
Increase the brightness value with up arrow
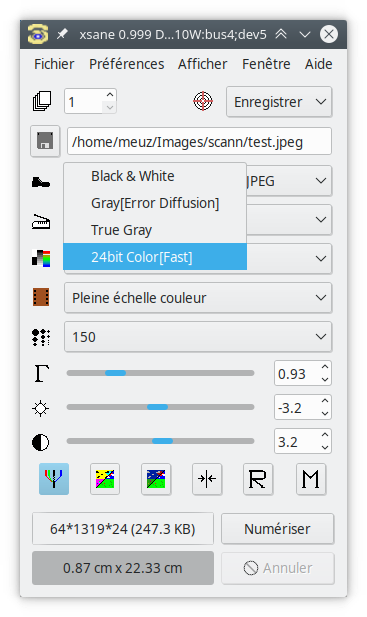click(x=325, y=401)
